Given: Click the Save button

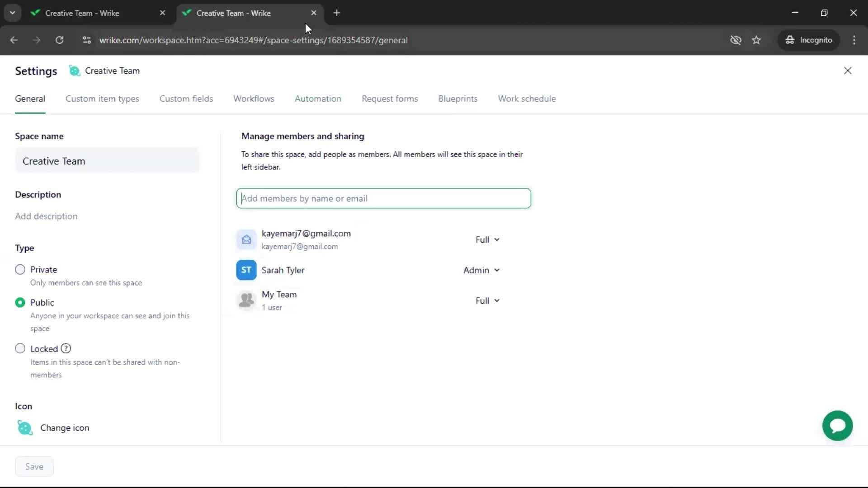Looking at the screenshot, I should click(x=34, y=466).
